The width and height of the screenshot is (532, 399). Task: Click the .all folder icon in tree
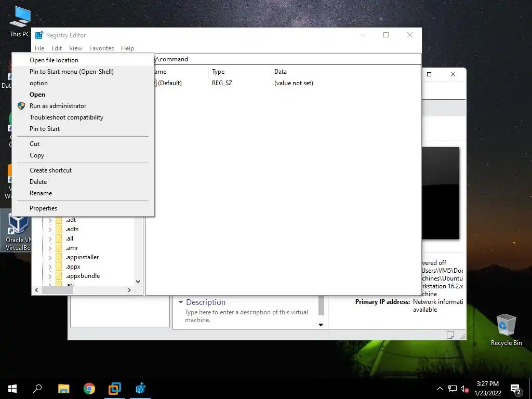coord(59,238)
